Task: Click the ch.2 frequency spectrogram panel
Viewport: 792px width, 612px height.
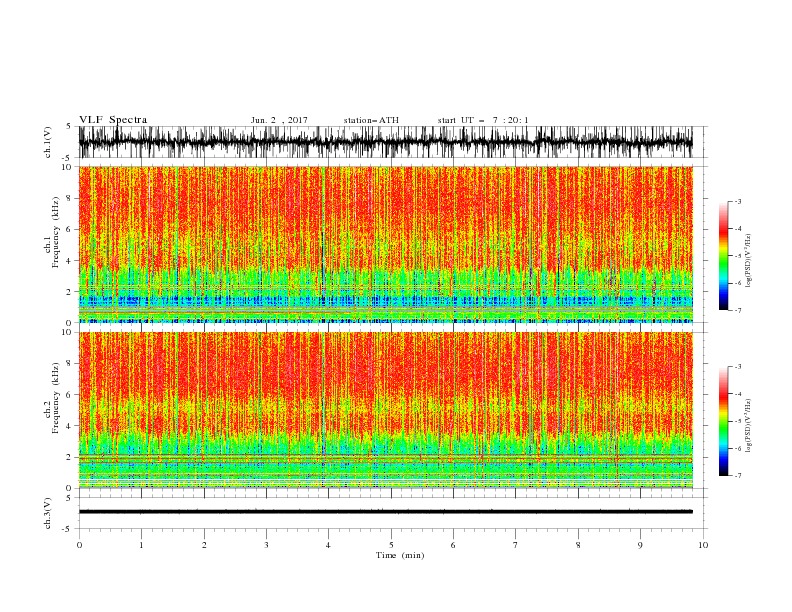Action: (385, 410)
